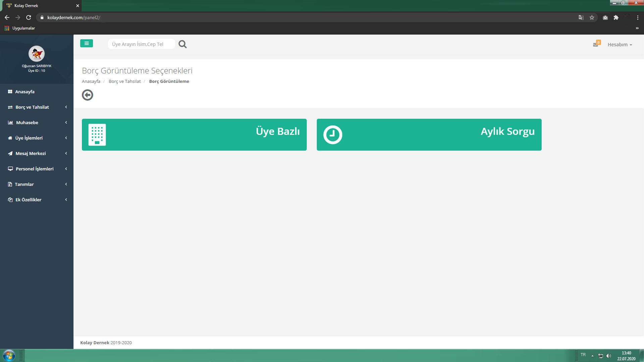The height and width of the screenshot is (362, 644).
Task: Expand the Mesaj Merkezi submenu chevron
Action: 66,154
